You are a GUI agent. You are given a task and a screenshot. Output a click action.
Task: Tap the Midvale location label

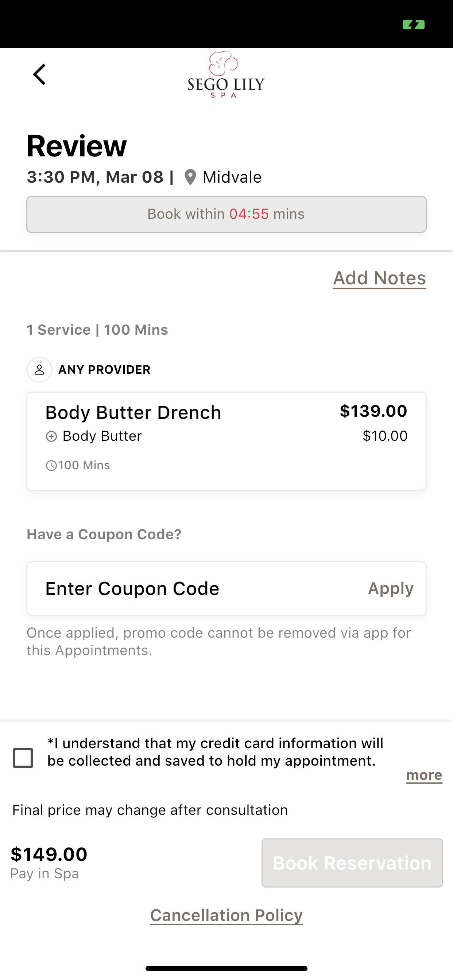coord(232,177)
